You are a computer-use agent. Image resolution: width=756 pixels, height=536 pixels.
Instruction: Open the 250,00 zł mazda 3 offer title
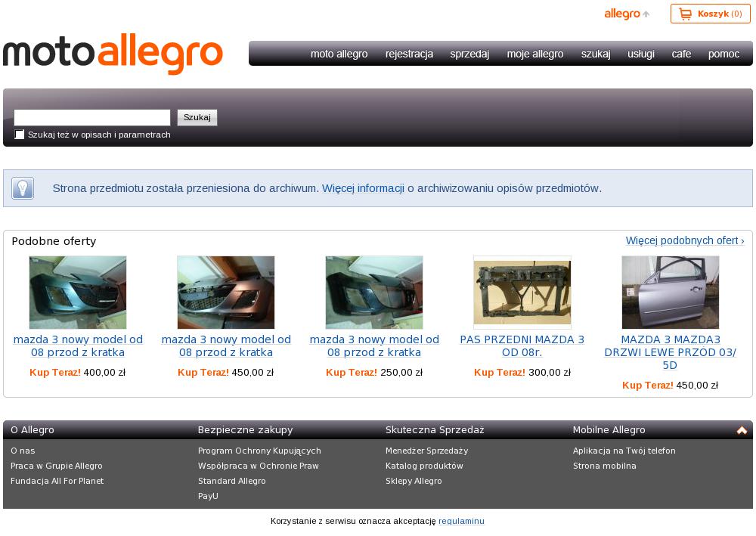pos(374,346)
